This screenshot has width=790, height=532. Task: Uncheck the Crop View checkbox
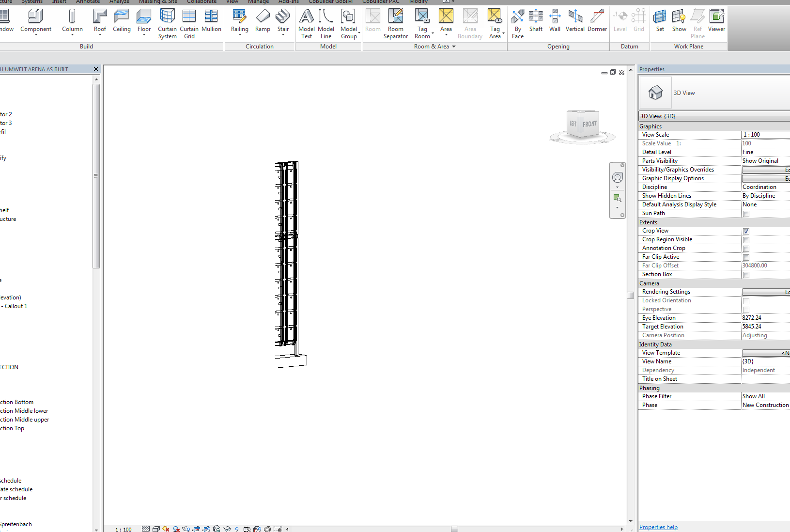click(746, 231)
